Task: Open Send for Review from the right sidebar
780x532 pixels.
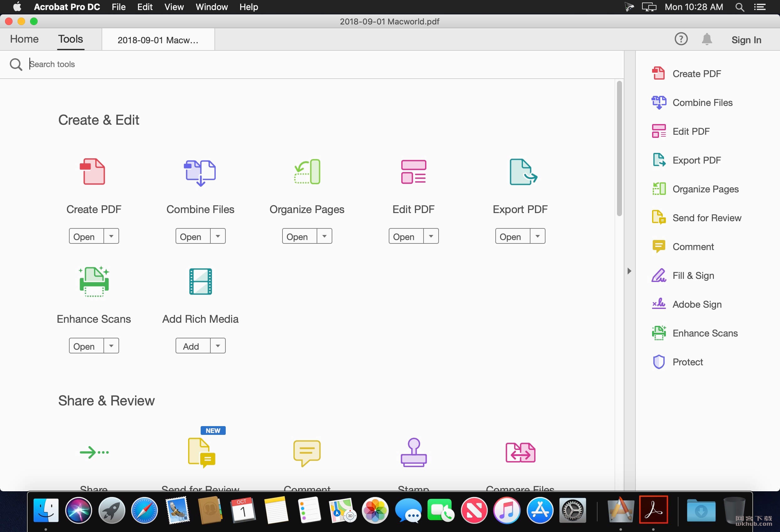Action: (696, 218)
